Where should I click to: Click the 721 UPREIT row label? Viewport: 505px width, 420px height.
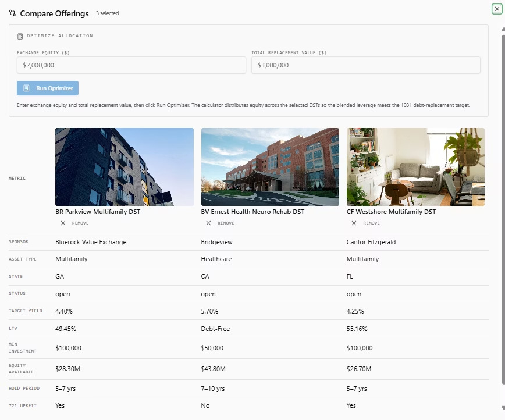pyautogui.click(x=23, y=405)
